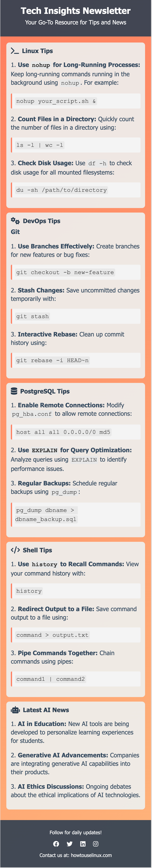The height and width of the screenshot is (868, 152).
Task: Open the Twitter icon link
Action: click(69, 843)
